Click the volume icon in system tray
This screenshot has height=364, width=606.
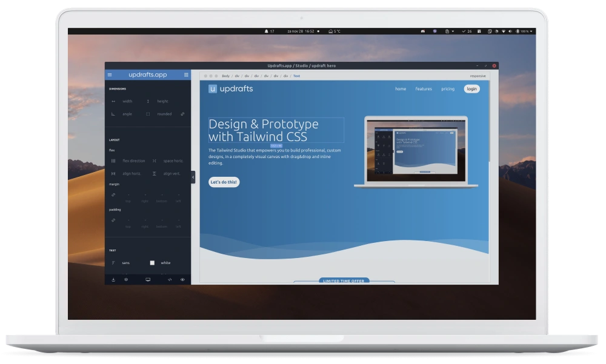pyautogui.click(x=510, y=31)
